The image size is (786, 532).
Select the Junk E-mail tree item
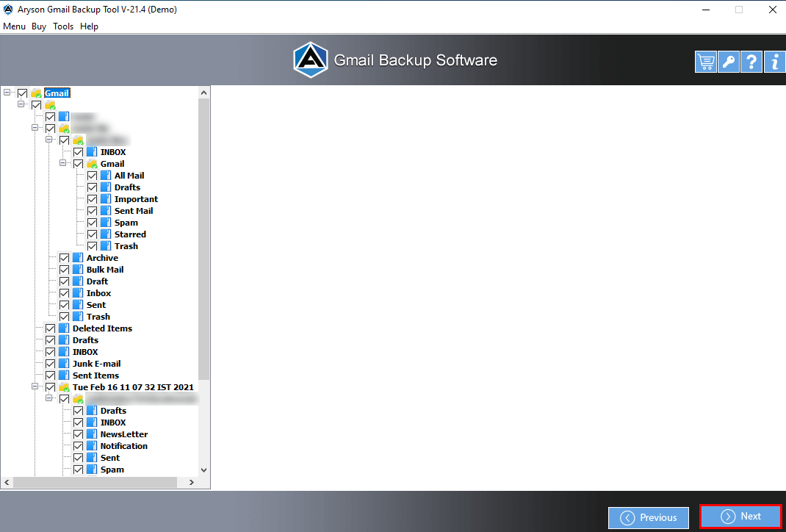[97, 364]
